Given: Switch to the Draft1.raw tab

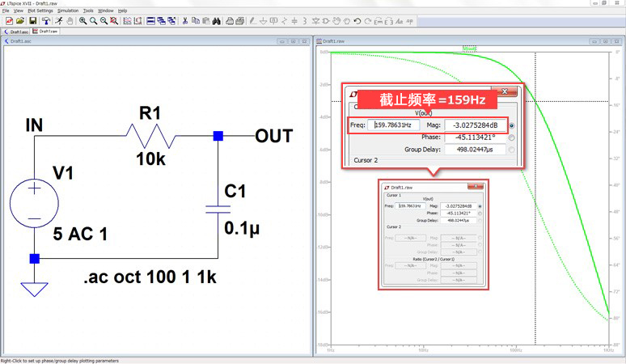Looking at the screenshot, I should tap(47, 32).
